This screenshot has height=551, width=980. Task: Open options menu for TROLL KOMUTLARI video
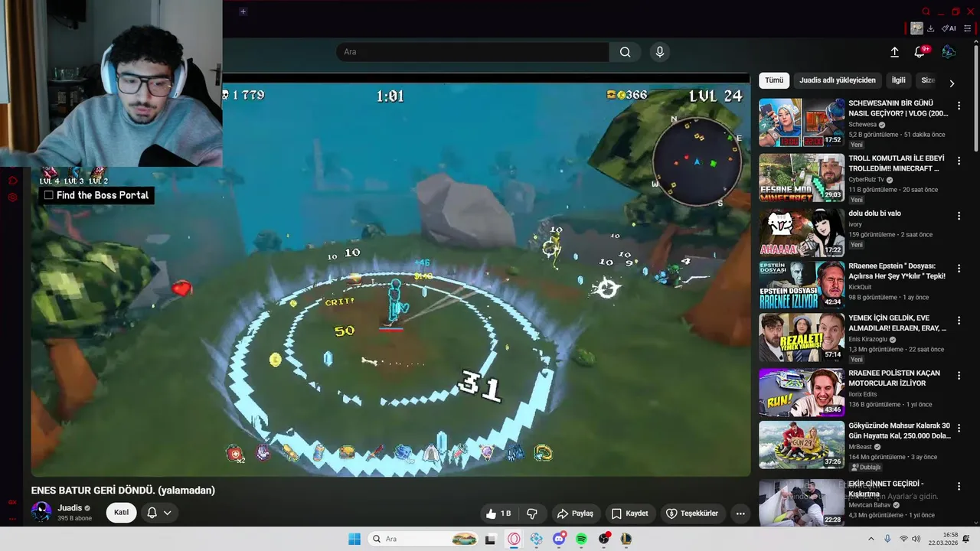(x=959, y=161)
